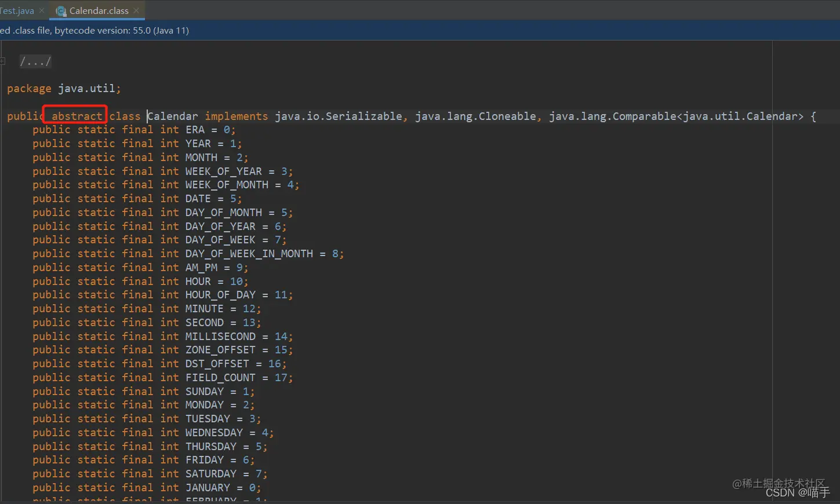Click the MONTH constant
This screenshot has height=504, width=840.
(202, 158)
